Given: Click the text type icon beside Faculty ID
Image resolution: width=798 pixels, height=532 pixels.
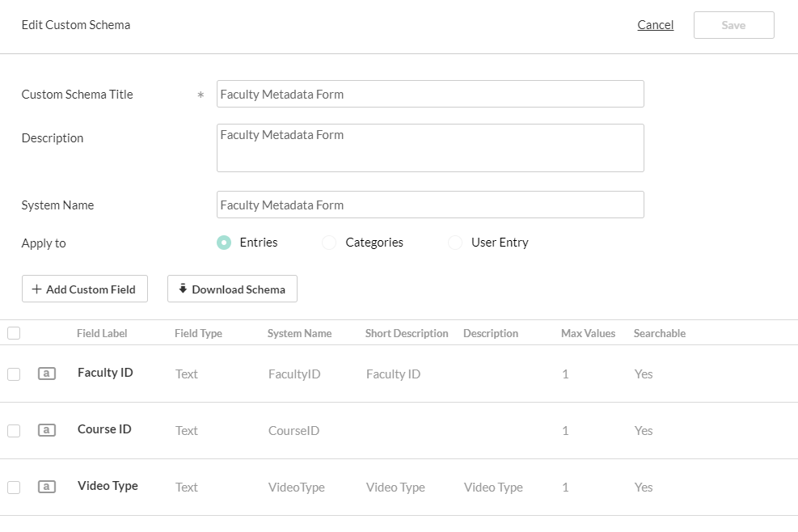Looking at the screenshot, I should click(x=47, y=374).
